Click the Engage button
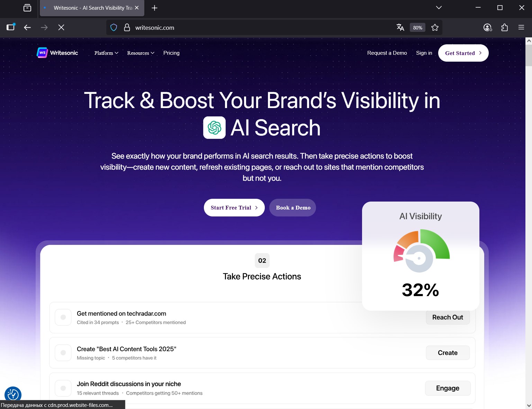532x409 pixels. pos(448,388)
